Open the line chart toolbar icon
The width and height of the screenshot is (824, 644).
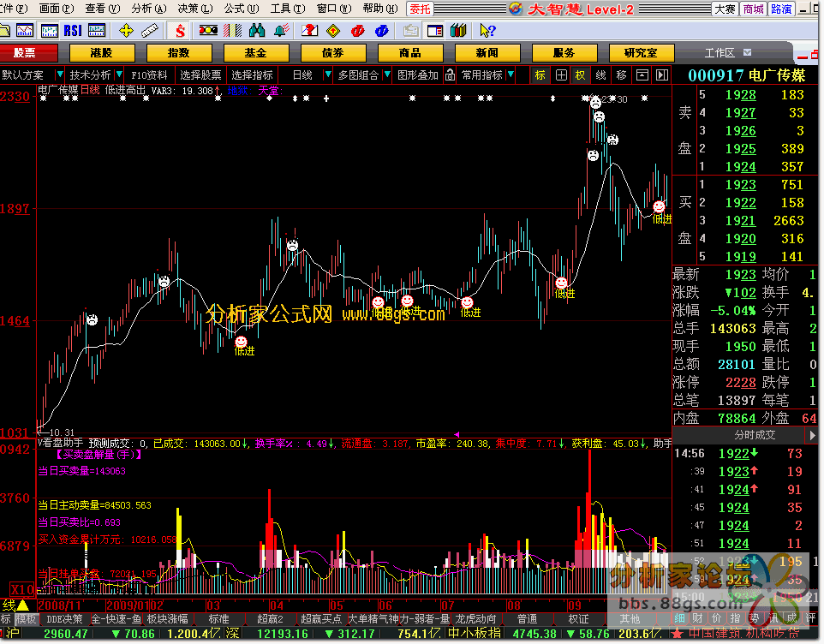pos(24,31)
